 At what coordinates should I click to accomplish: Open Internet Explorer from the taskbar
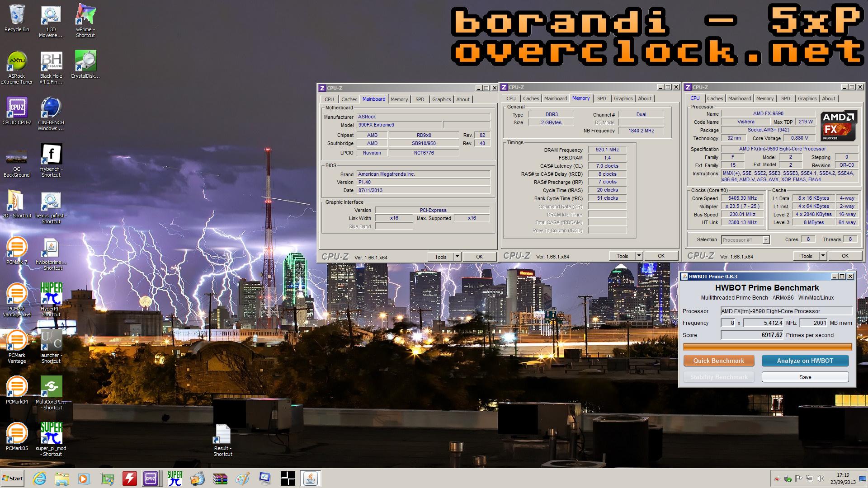coord(40,479)
